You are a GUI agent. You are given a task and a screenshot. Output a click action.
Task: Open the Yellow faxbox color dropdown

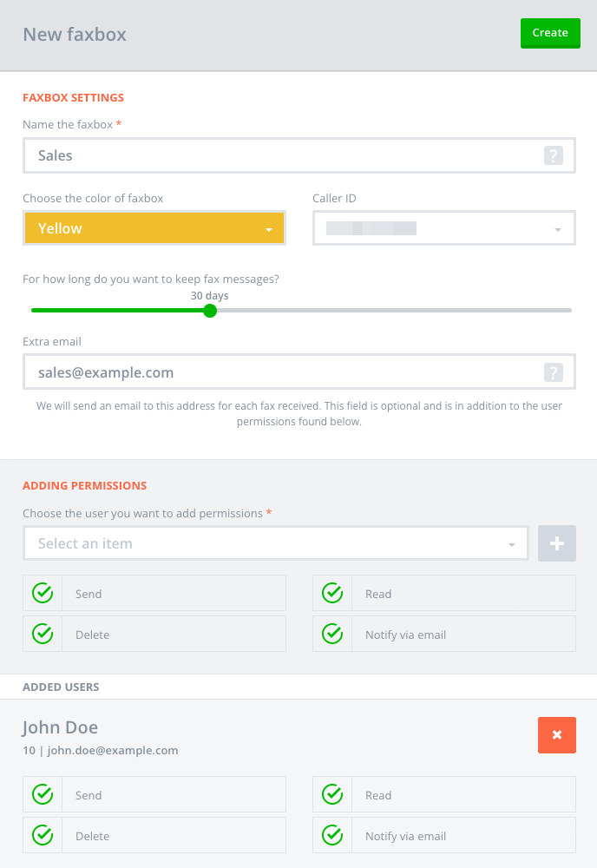[154, 229]
